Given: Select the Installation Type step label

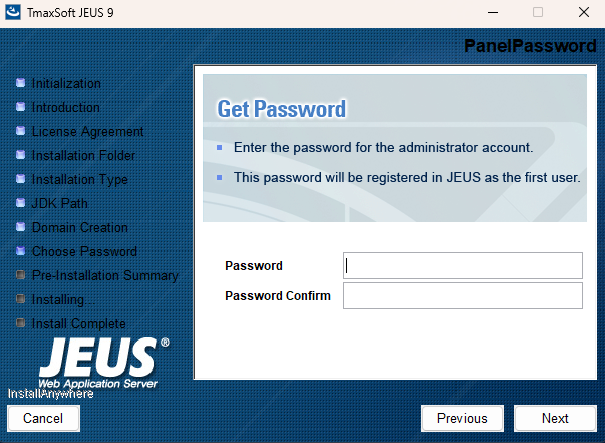Looking at the screenshot, I should coord(80,179).
